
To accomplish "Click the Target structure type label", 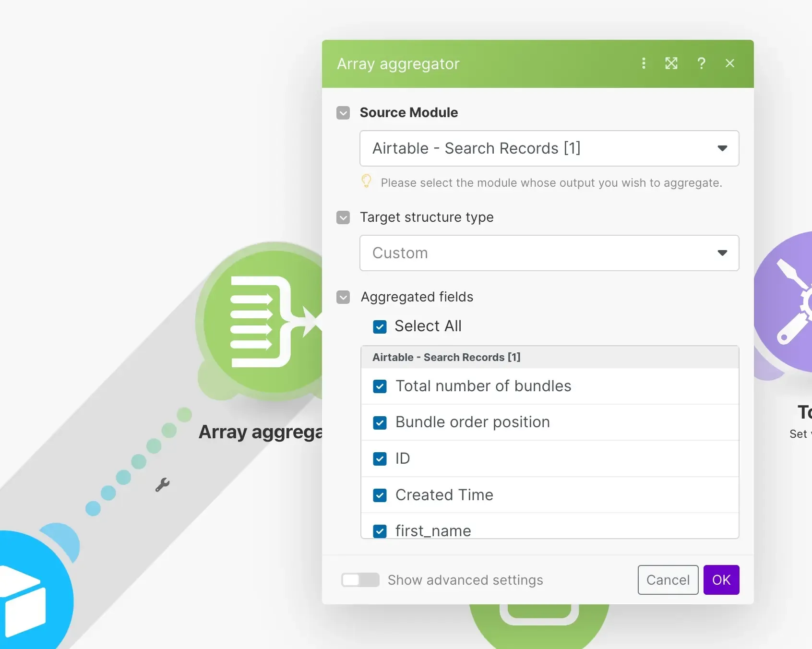I will pyautogui.click(x=427, y=217).
